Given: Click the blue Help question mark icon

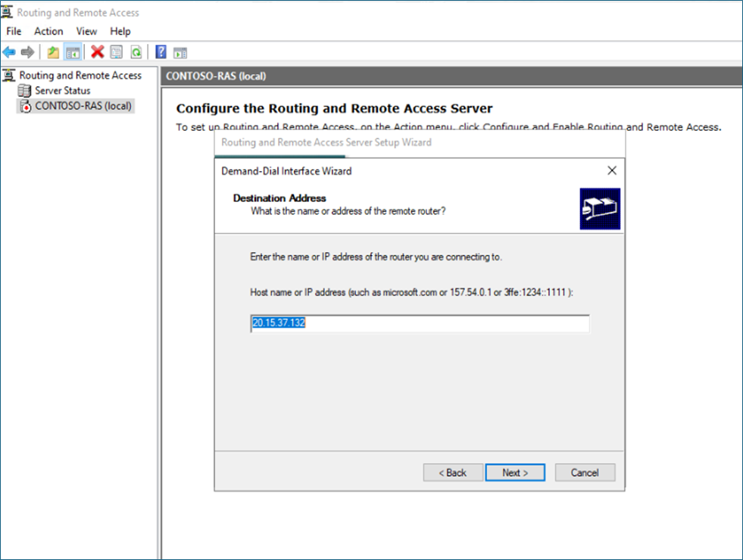Looking at the screenshot, I should point(161,52).
